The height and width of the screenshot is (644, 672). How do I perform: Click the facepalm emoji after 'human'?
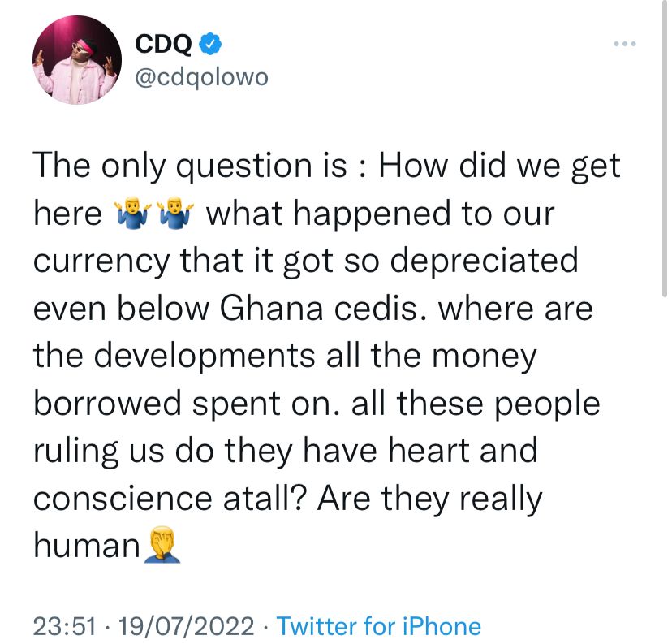[x=162, y=545]
